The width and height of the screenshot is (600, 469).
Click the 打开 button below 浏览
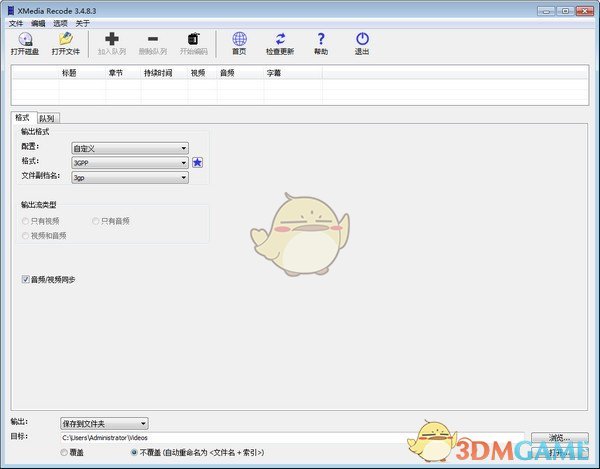tap(560, 453)
